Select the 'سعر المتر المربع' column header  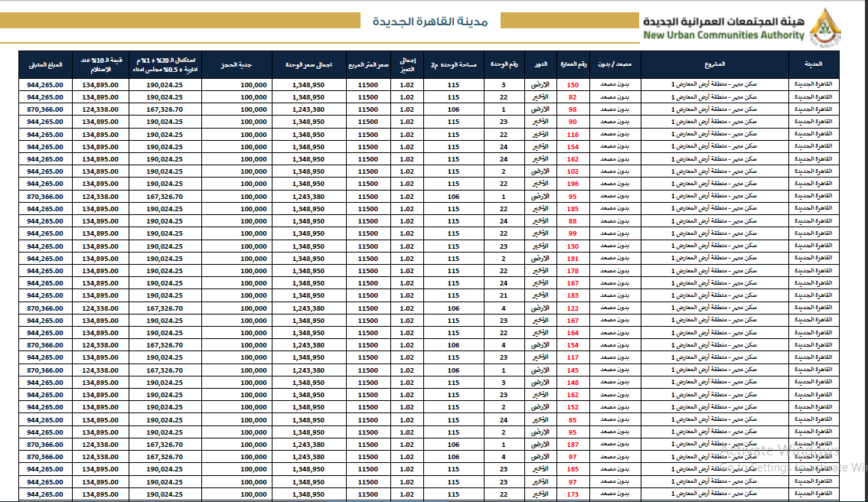tap(368, 64)
